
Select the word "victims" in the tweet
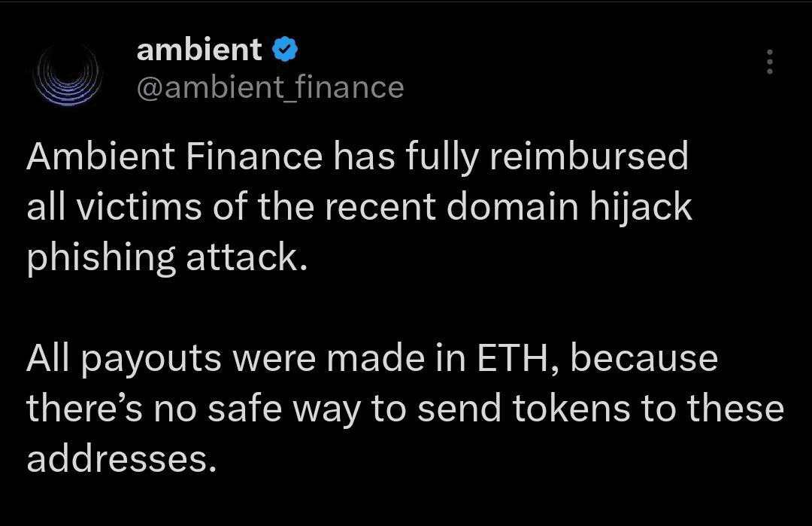click(x=139, y=207)
